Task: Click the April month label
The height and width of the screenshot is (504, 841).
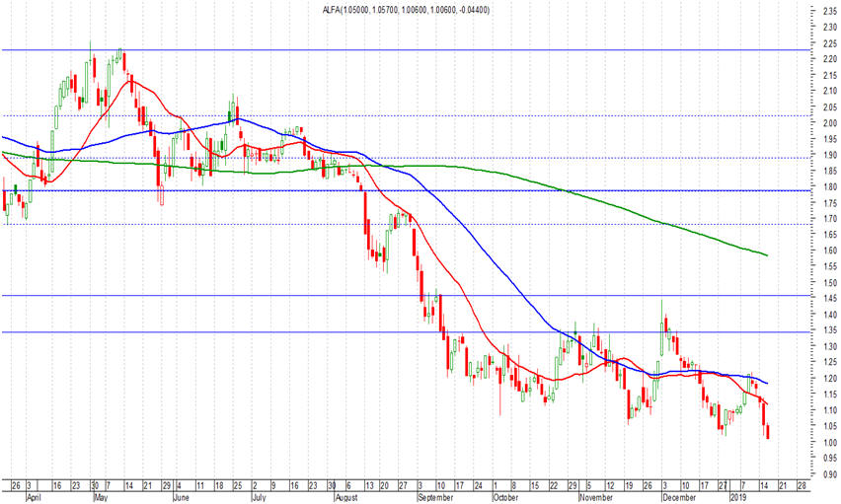Action: point(34,497)
